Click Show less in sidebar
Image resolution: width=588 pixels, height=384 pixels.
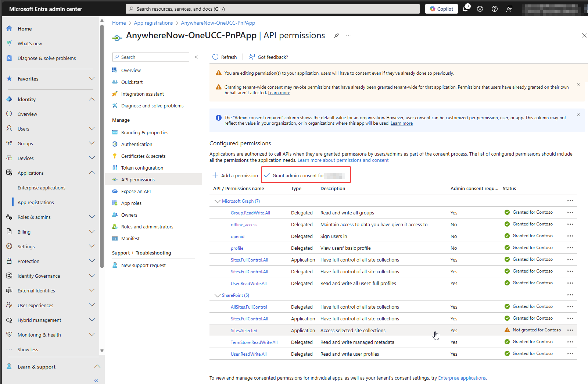(x=28, y=349)
